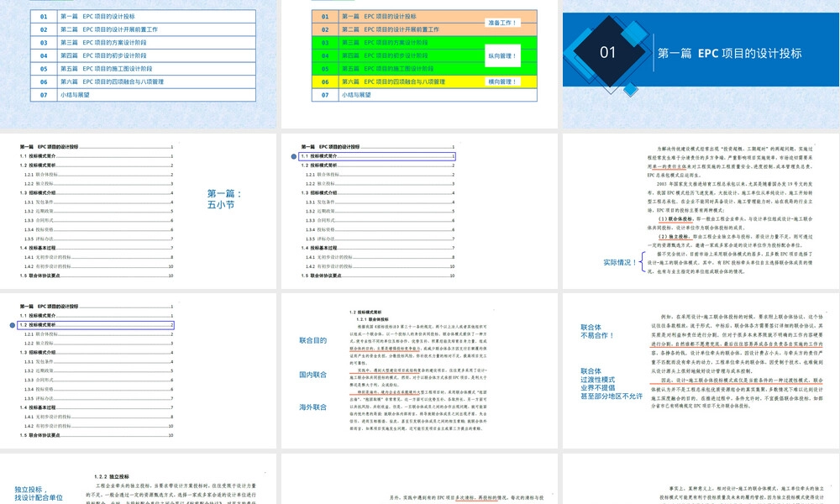The height and width of the screenshot is (504, 840).
Task: Click the '独立投标，找设计配合单位' note
Action: click(39, 493)
